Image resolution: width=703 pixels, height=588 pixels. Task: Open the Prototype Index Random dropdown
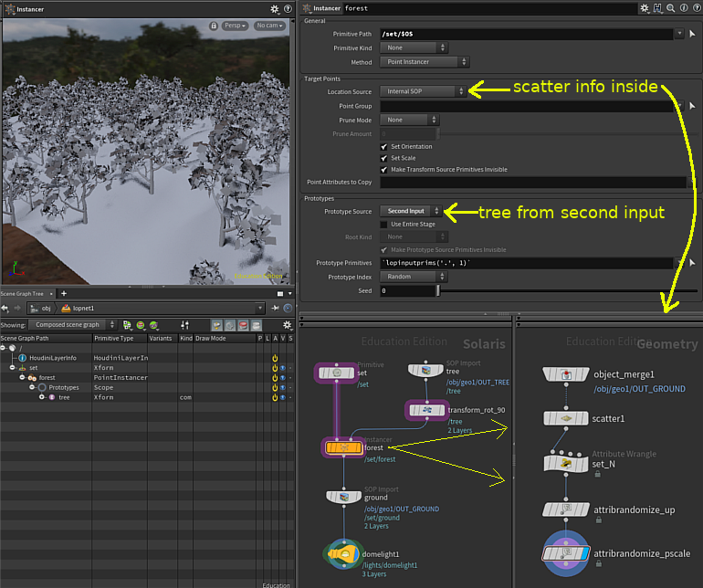click(x=414, y=277)
